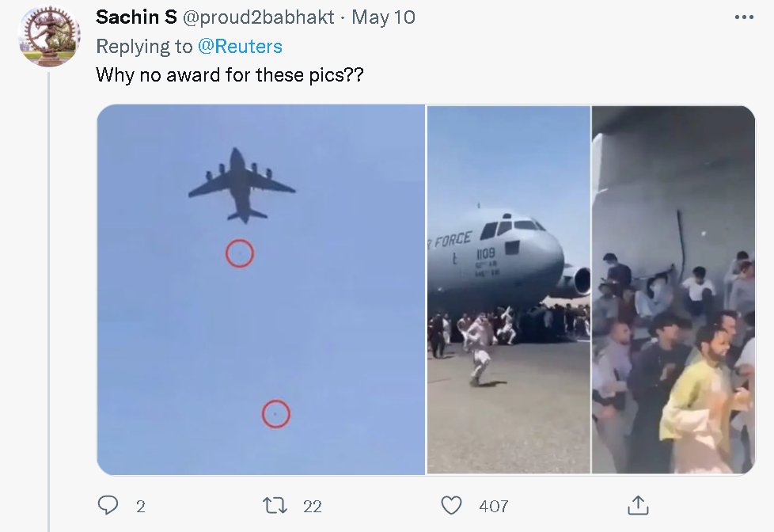Open the reply speech bubble icon
The height and width of the screenshot is (532, 774).
coord(108,506)
